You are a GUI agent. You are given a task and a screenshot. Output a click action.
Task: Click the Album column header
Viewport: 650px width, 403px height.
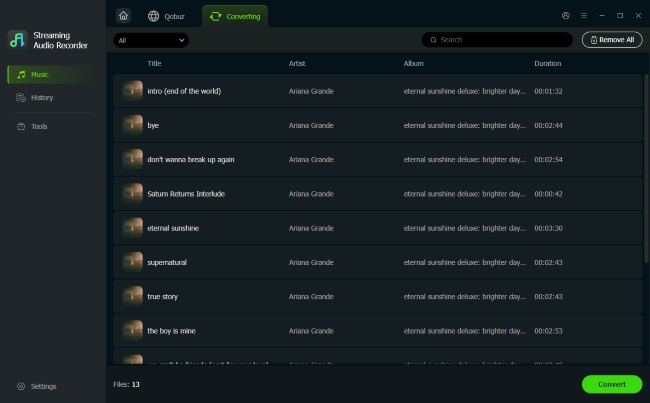(414, 63)
